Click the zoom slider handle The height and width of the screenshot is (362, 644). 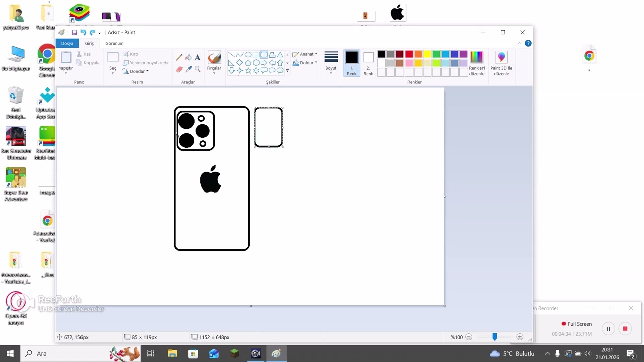(x=494, y=337)
